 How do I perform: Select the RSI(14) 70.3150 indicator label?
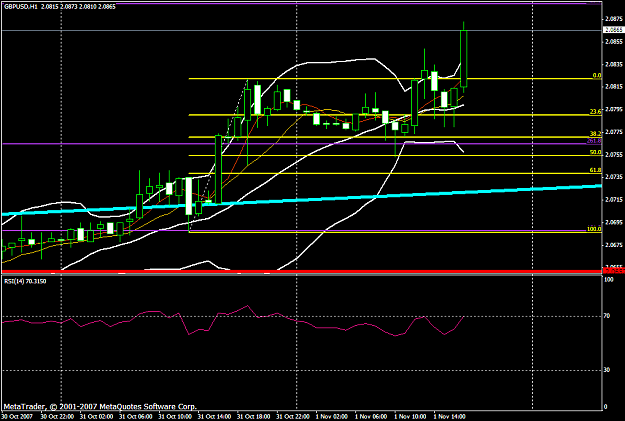coord(25,281)
